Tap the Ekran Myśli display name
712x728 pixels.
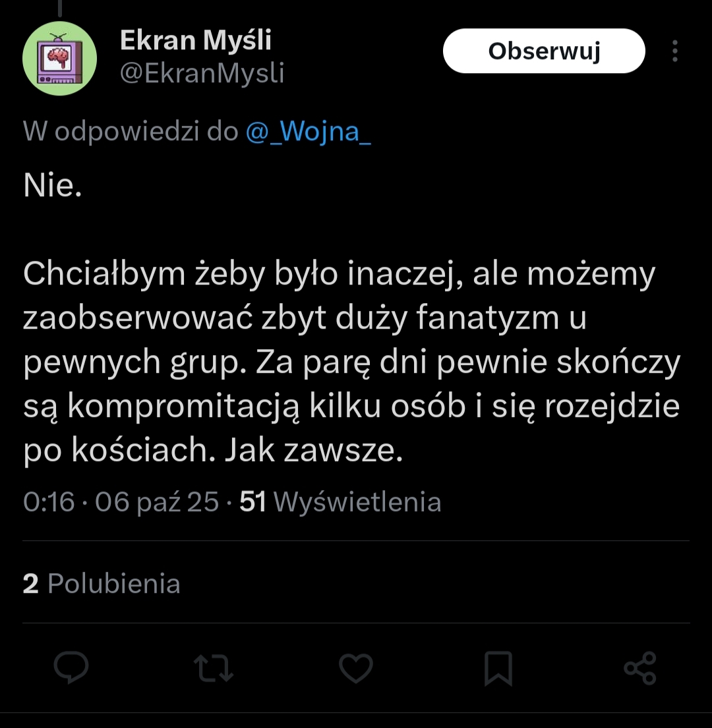[x=195, y=42]
